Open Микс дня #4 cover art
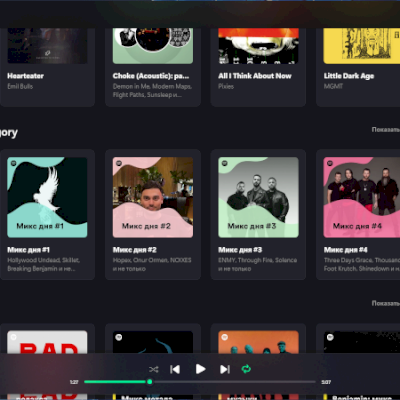The image size is (400, 400). click(362, 197)
